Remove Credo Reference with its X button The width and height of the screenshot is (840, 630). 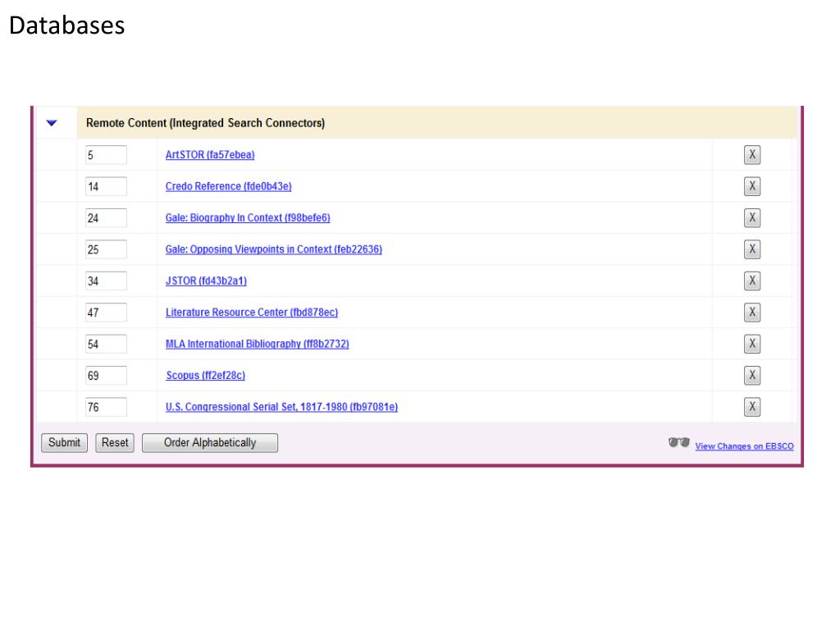click(752, 186)
